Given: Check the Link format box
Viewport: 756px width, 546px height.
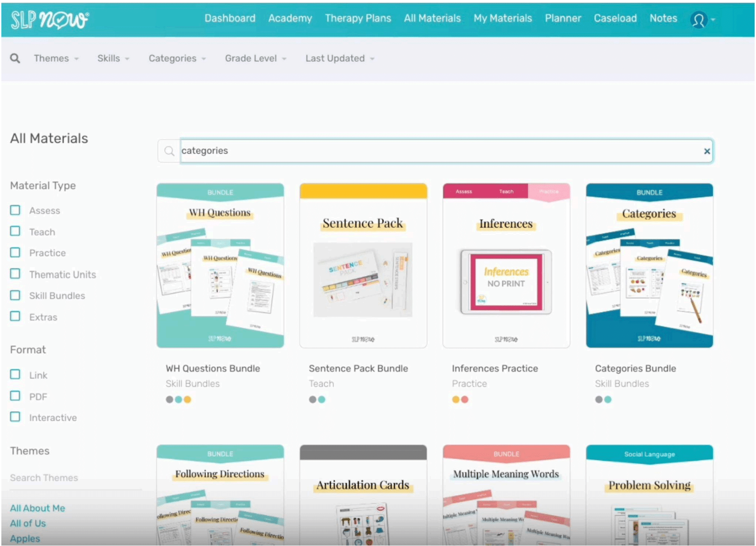Looking at the screenshot, I should (15, 374).
